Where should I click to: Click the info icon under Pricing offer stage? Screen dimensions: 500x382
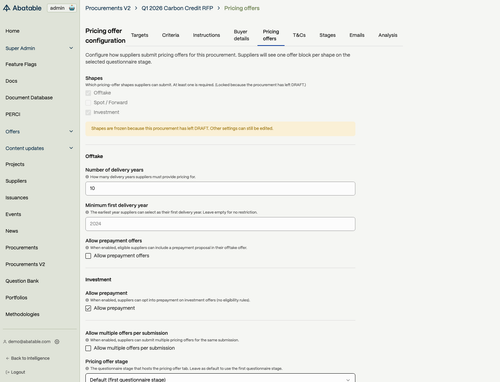pyautogui.click(x=87, y=369)
